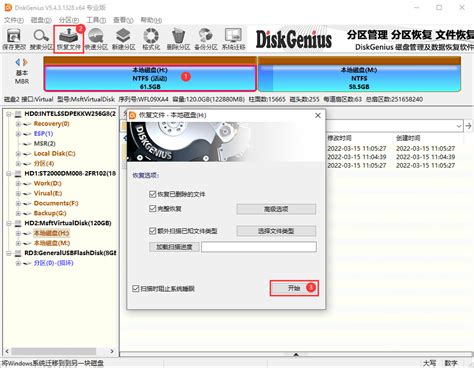Expand the 分区(4) partition node
Viewport: 474px width, 368px height.
pos(18,164)
